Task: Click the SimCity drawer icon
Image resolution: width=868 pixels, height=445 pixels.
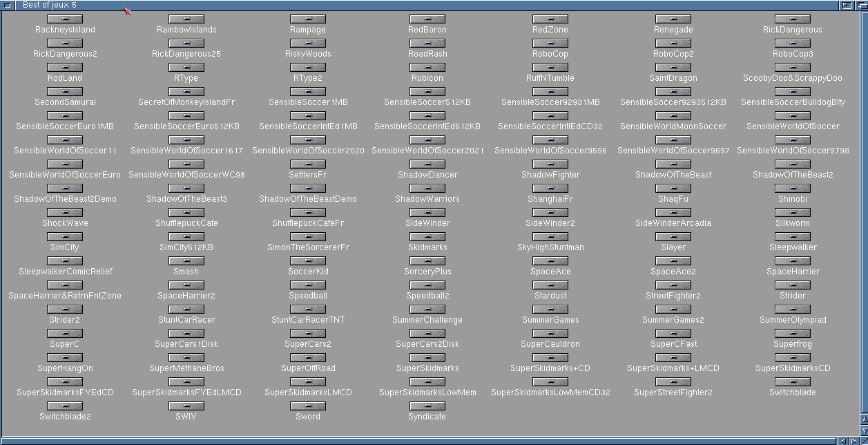Action: point(65,237)
